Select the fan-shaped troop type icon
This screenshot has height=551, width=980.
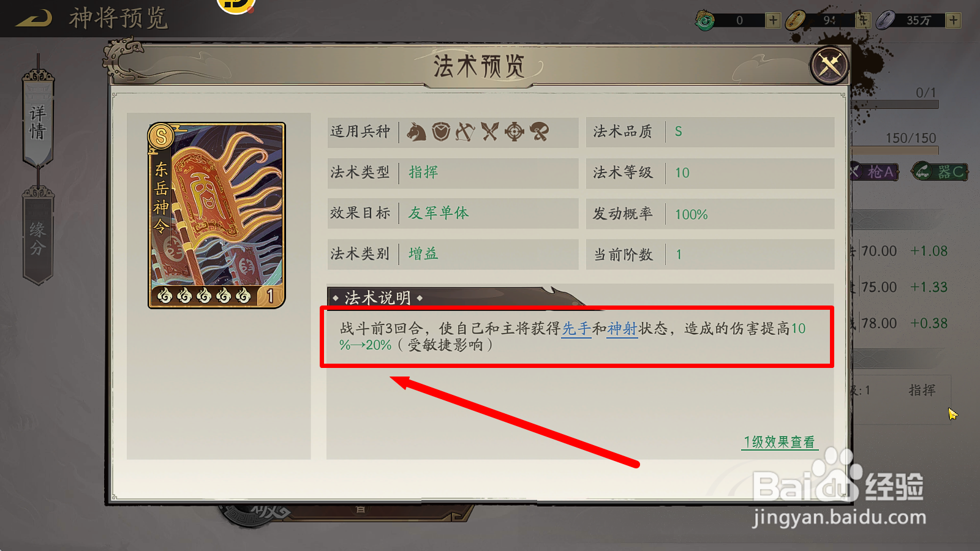click(540, 132)
